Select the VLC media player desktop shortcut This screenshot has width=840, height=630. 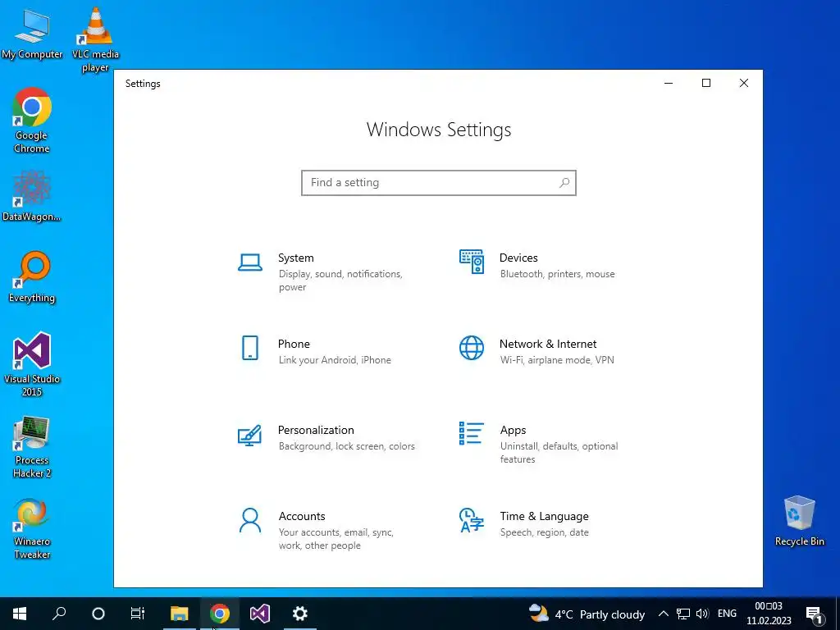pos(95,39)
